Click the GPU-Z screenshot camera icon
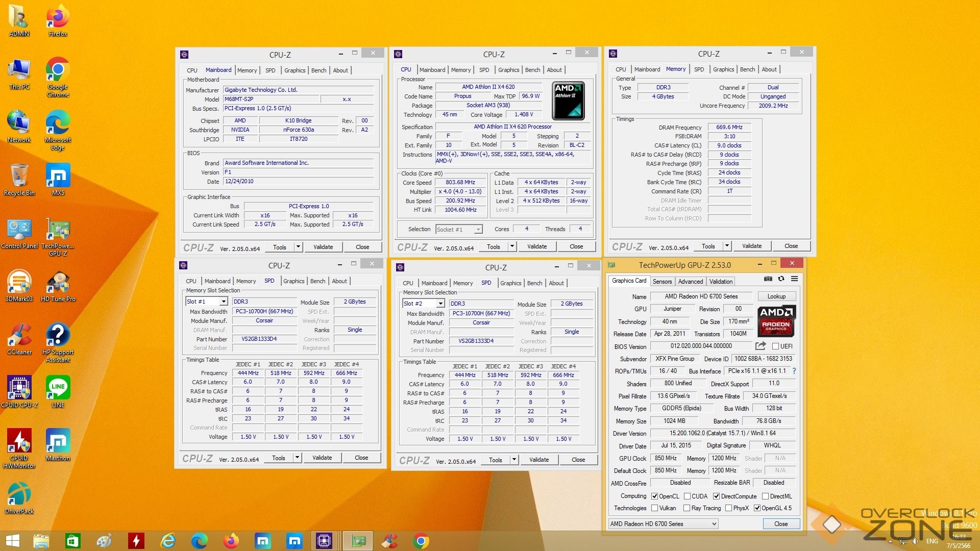 coord(768,279)
